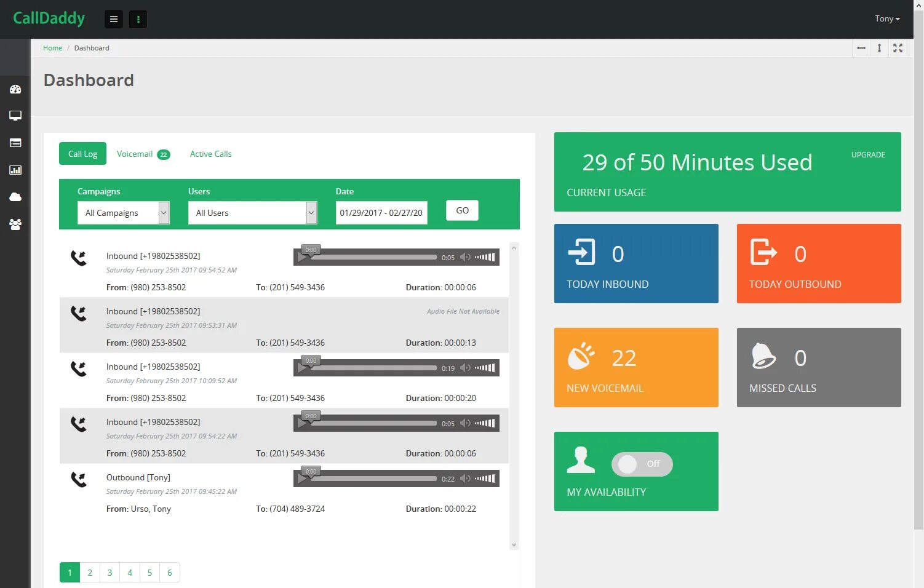
Task: Open the vertical dots options button
Action: point(138,19)
